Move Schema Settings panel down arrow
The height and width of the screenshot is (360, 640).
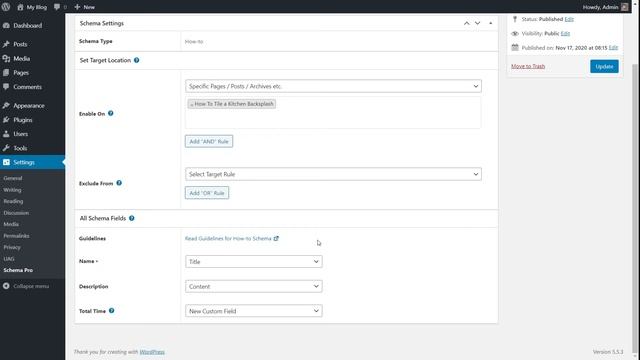point(478,23)
